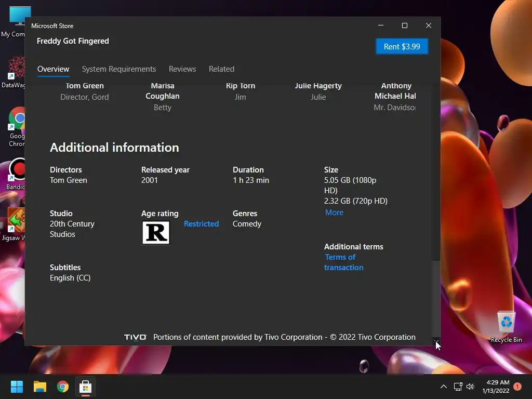Image resolution: width=532 pixels, height=399 pixels.
Task: Click 20th Century Studios text
Action: point(72,229)
